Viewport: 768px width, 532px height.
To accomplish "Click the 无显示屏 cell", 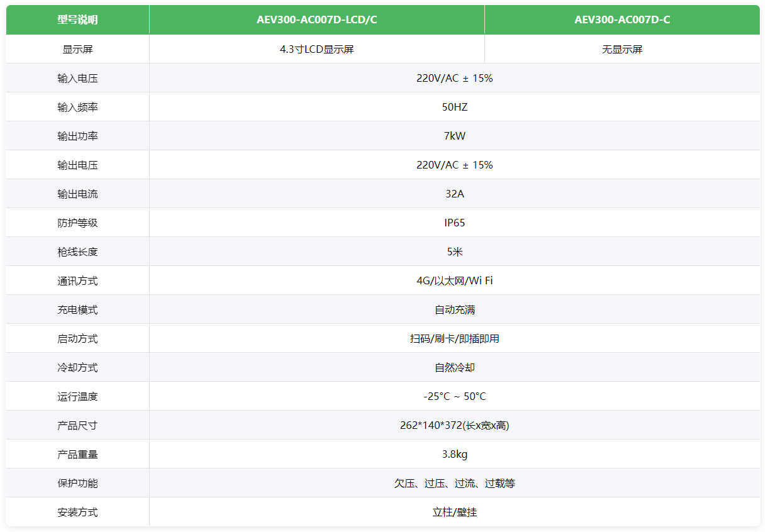I will (621, 49).
